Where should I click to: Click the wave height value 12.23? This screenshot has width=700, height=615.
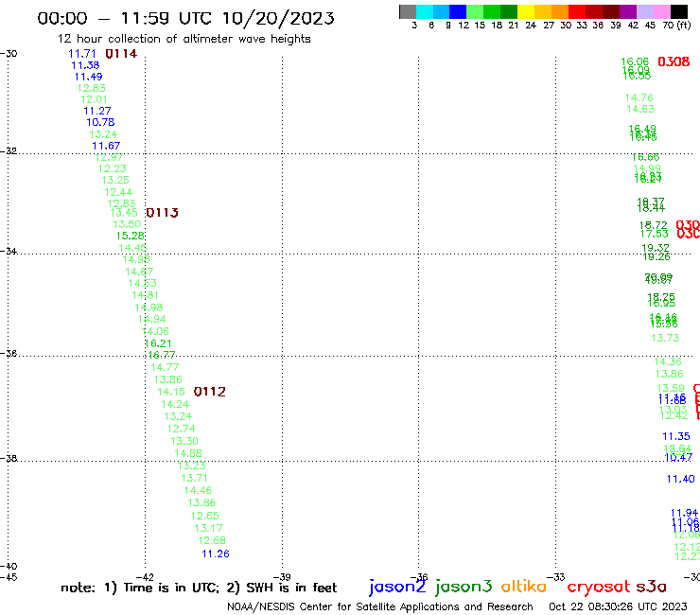pos(112,168)
